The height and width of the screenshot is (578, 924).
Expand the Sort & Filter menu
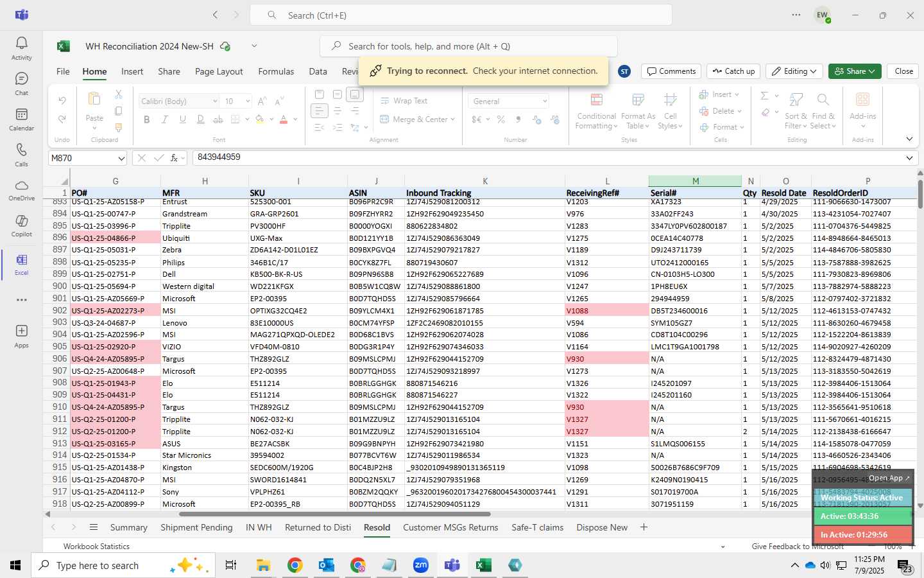(x=796, y=111)
